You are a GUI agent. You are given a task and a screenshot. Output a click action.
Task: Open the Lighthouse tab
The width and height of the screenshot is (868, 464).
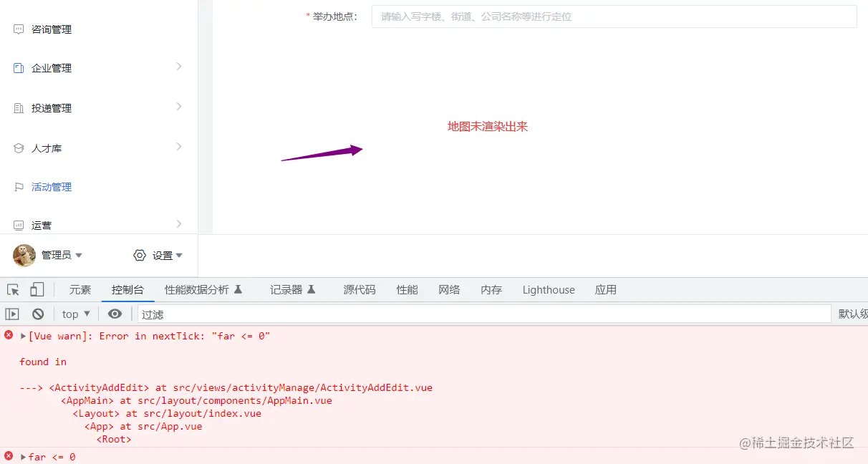point(549,289)
